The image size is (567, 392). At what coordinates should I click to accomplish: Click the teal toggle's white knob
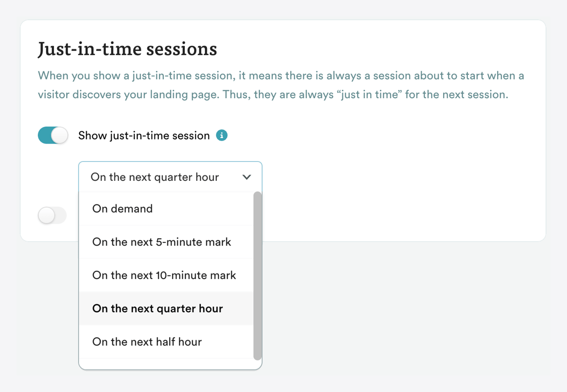[59, 135]
